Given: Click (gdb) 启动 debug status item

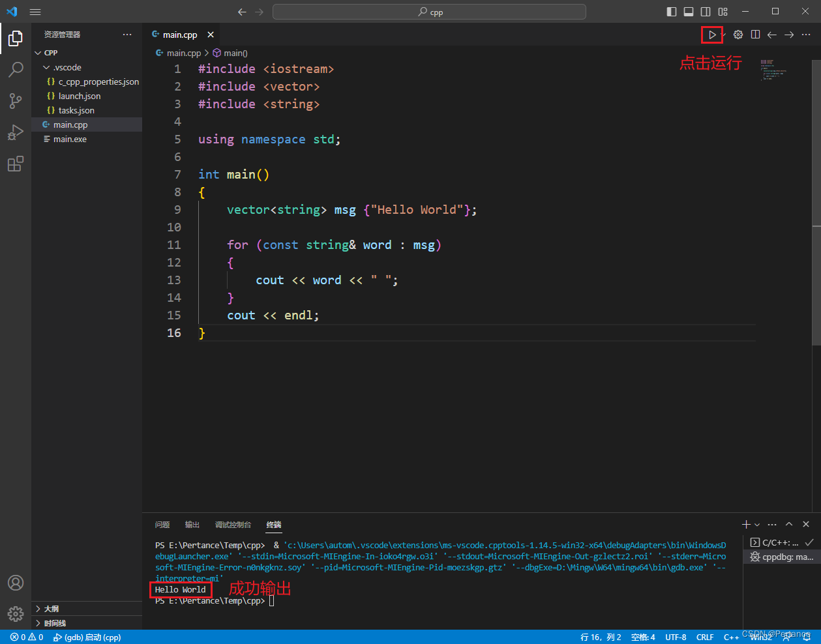Looking at the screenshot, I should [87, 637].
